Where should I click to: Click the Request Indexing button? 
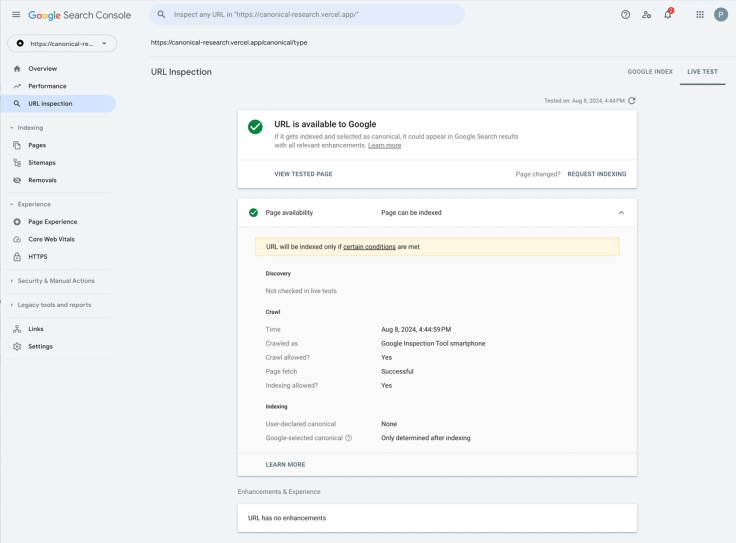point(597,174)
